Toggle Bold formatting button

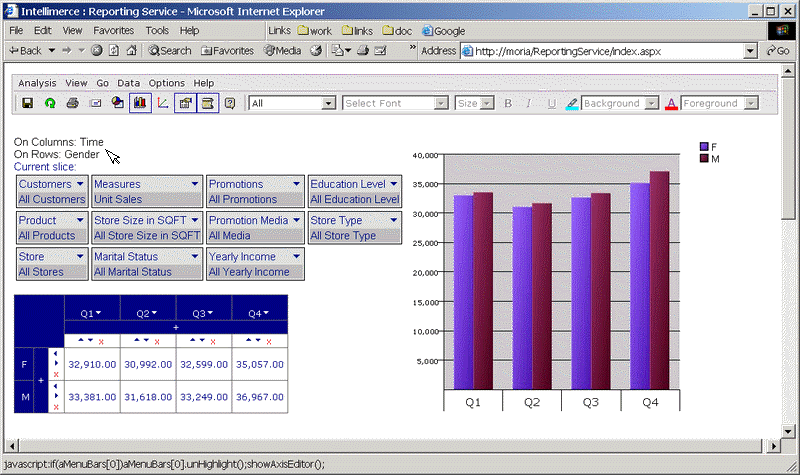508,104
